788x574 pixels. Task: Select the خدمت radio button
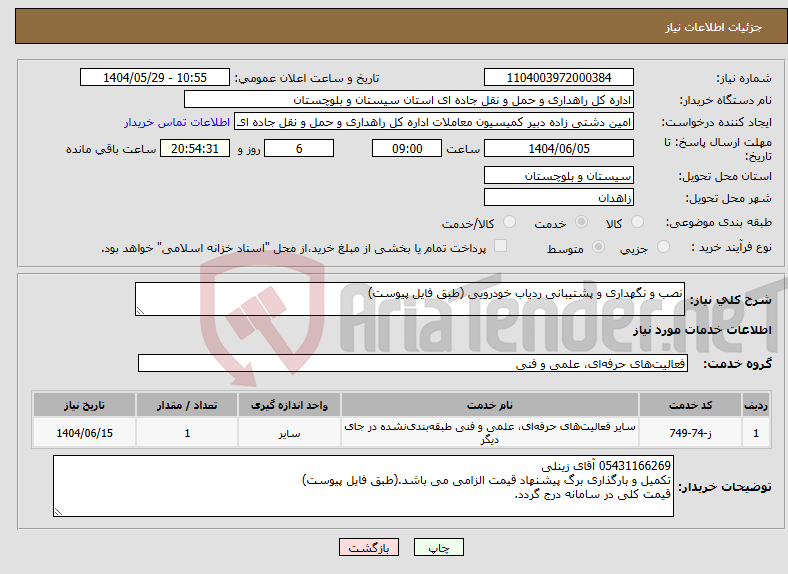coord(581,222)
